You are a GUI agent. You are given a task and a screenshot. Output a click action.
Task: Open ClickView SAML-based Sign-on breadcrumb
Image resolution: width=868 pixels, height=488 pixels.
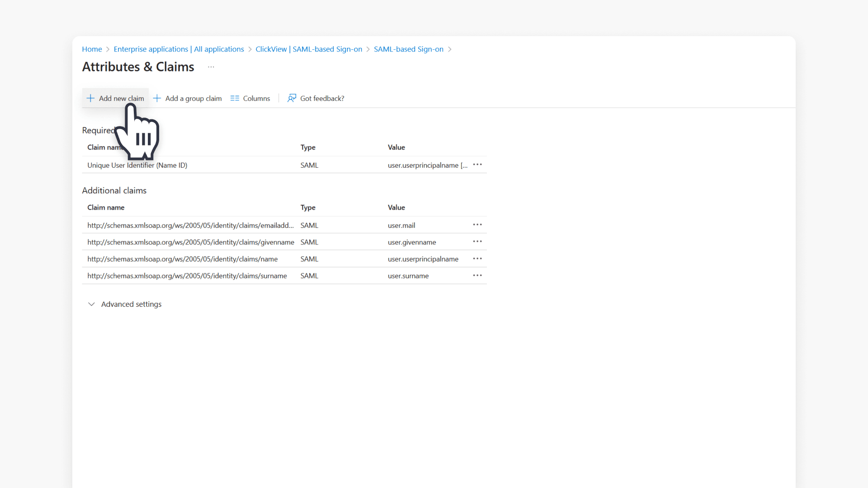[308, 49]
